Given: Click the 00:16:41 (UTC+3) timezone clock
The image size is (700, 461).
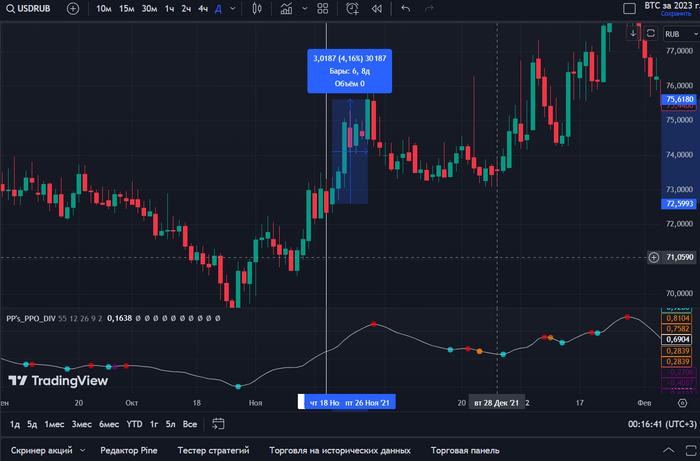Looking at the screenshot, I should [x=662, y=424].
